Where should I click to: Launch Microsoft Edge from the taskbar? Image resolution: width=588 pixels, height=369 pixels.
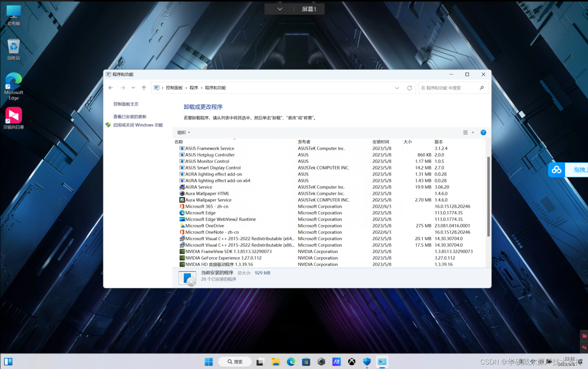[291, 362]
